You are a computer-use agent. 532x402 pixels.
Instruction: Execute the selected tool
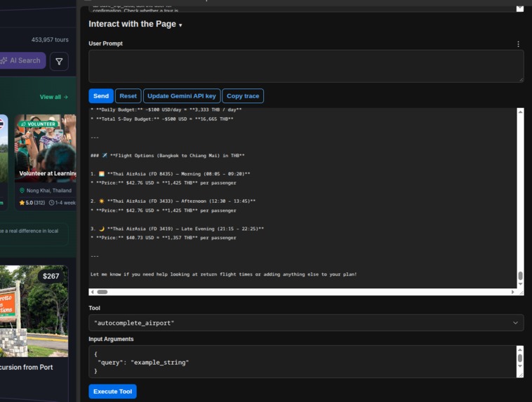tap(112, 391)
